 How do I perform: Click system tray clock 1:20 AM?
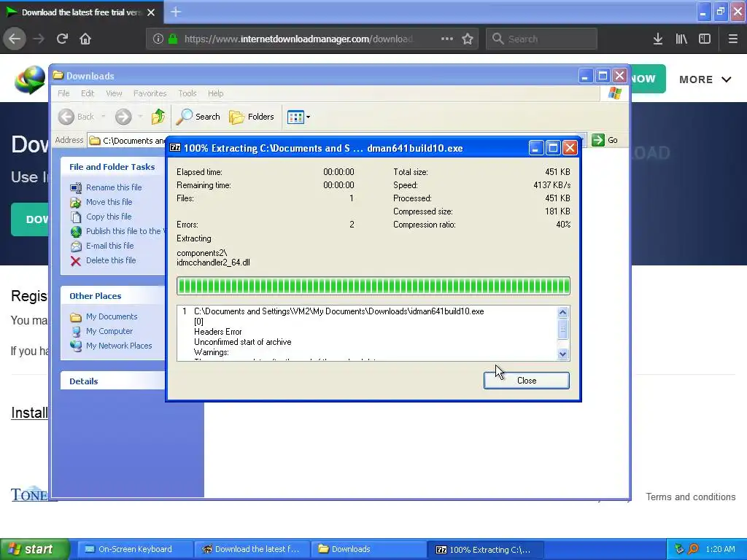click(720, 549)
